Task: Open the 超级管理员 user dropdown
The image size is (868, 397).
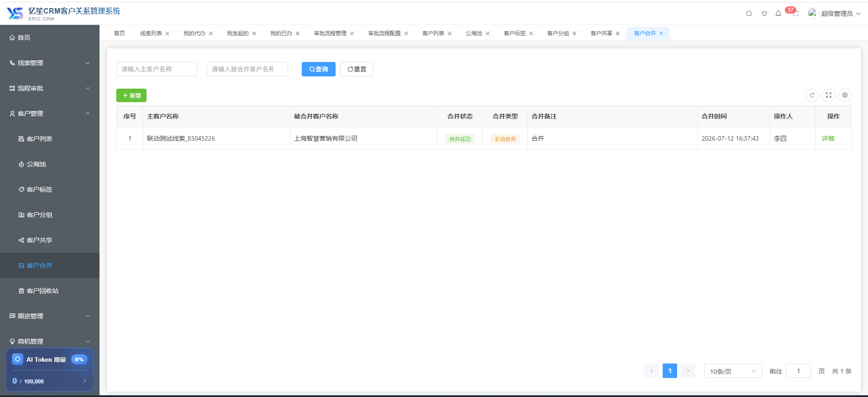Action: point(835,14)
